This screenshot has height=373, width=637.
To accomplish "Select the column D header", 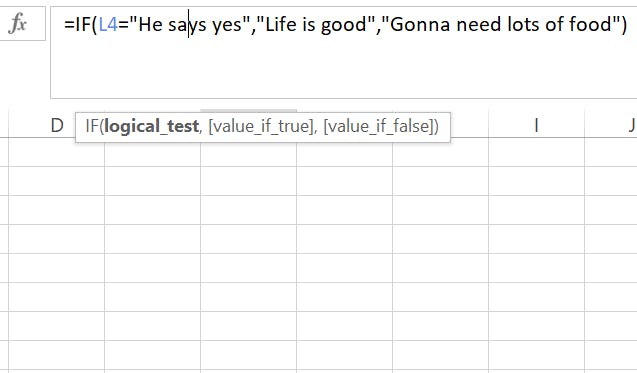I will (56, 126).
